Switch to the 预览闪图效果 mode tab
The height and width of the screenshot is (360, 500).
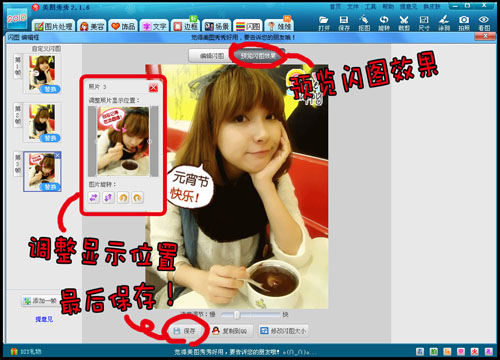tap(258, 56)
